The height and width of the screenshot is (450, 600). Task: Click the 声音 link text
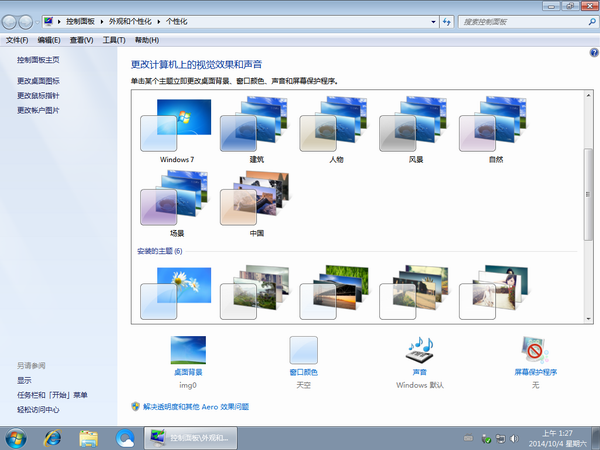coord(420,372)
